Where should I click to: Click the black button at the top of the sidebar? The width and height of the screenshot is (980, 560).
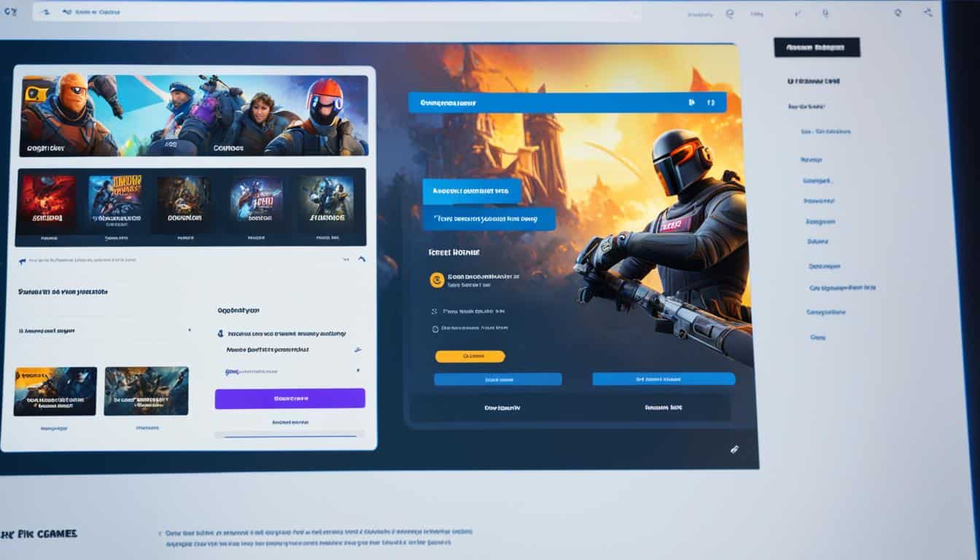(x=817, y=47)
